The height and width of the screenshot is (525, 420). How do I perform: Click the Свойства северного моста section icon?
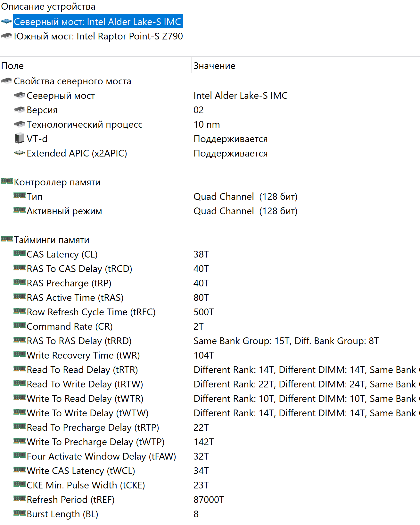click(6, 81)
